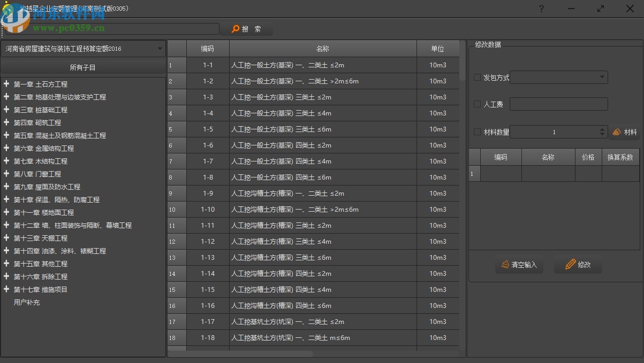Enable the 发包方式 checkbox
Viewport: 644px width, 363px height.
click(x=477, y=78)
